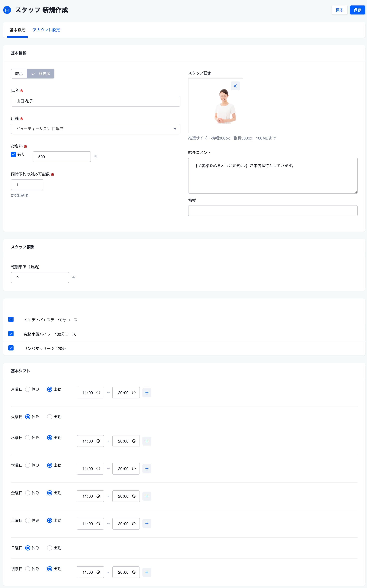Set Monday to 休み
The width and height of the screenshot is (367, 588).
coord(28,389)
